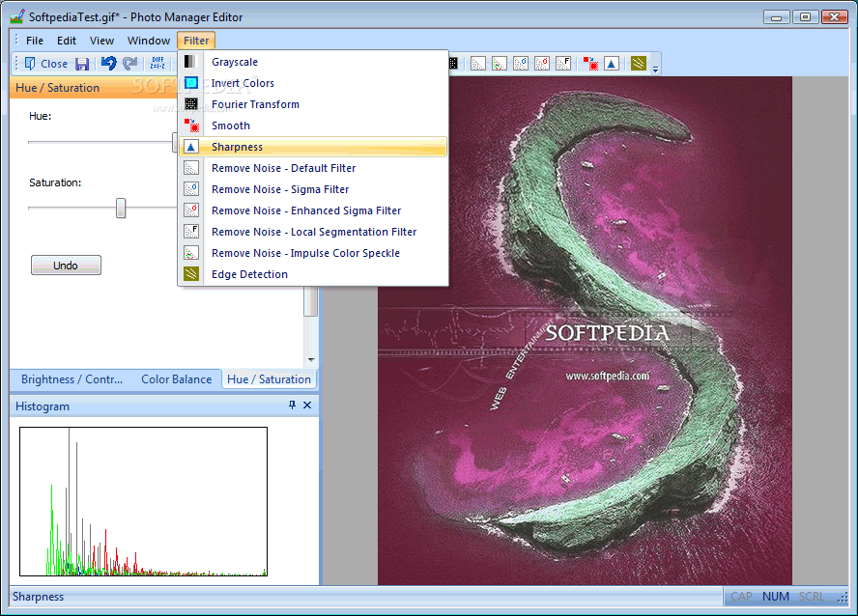Click the Hue slider track
This screenshot has height=616, width=858.
(x=101, y=142)
